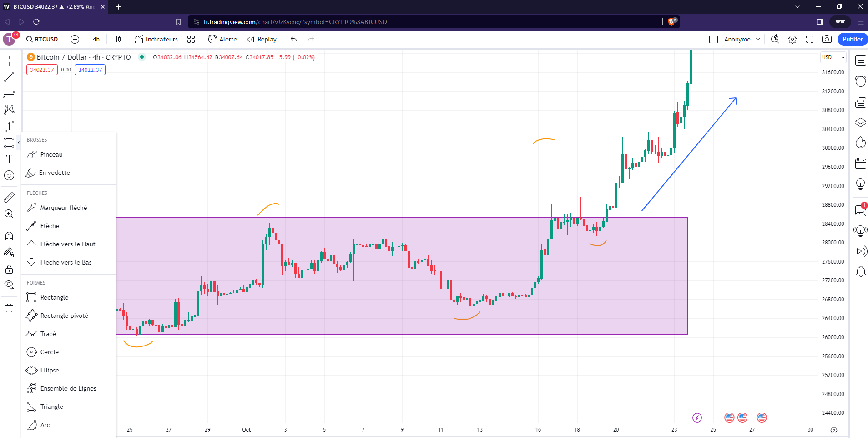Select the trend line drawing tool
The image size is (868, 438).
pyautogui.click(x=9, y=77)
